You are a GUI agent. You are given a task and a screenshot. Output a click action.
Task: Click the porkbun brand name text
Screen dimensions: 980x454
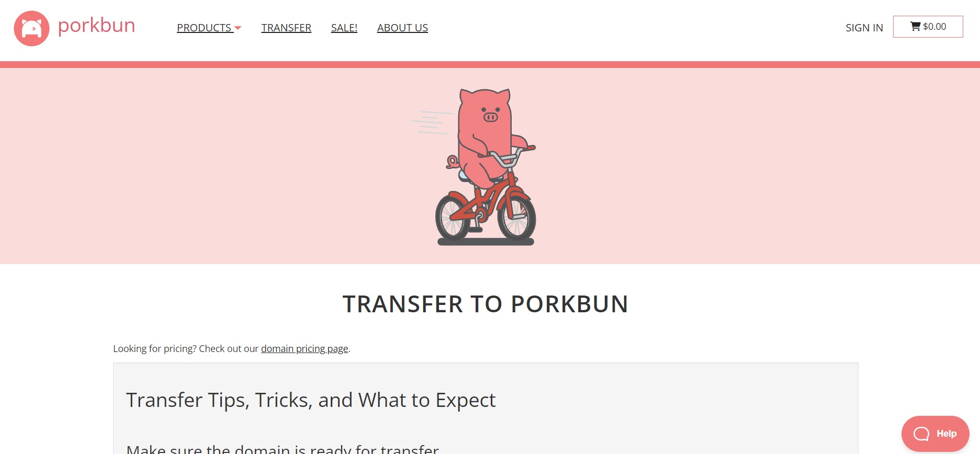pos(96,25)
